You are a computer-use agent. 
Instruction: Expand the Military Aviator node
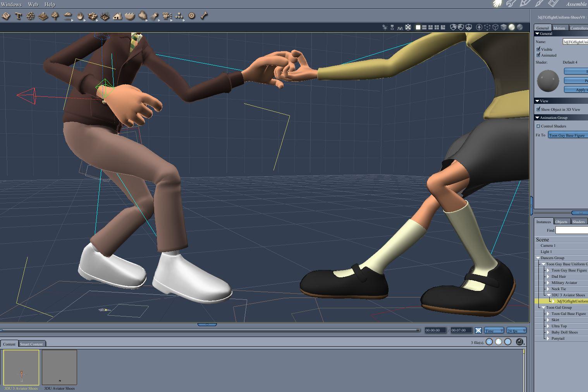click(x=548, y=283)
